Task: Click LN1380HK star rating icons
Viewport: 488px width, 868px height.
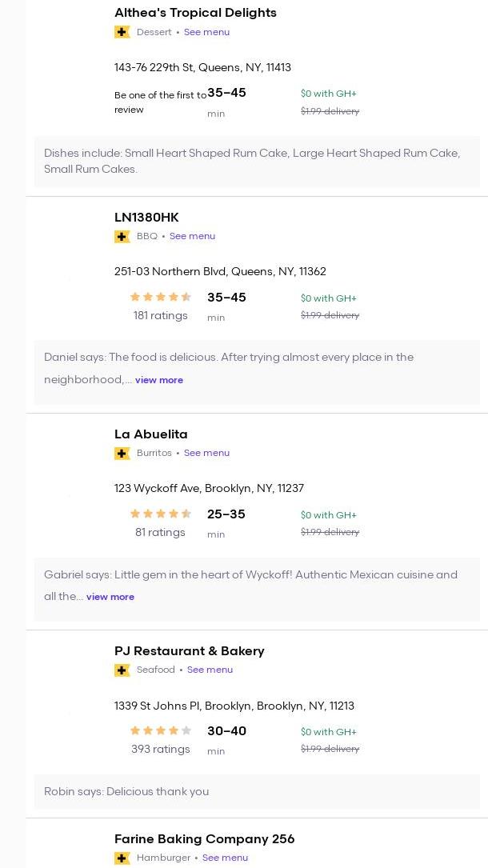Action: point(161,298)
